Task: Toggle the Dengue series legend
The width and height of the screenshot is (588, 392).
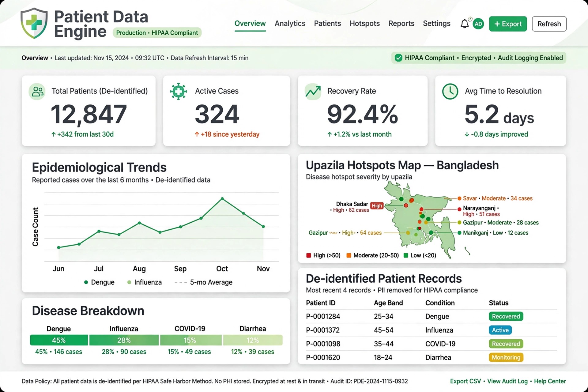Action: [x=99, y=282]
